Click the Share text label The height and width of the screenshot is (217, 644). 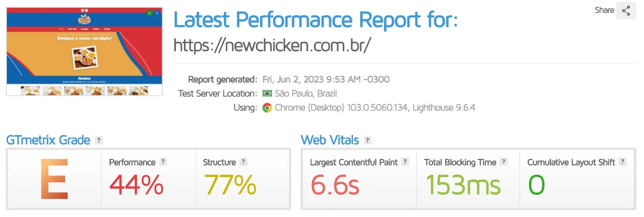click(x=604, y=10)
